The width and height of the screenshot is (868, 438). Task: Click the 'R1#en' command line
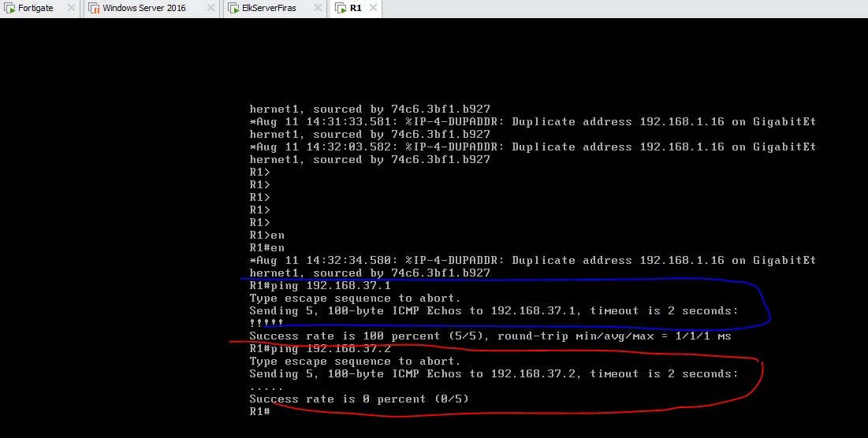[x=266, y=248]
